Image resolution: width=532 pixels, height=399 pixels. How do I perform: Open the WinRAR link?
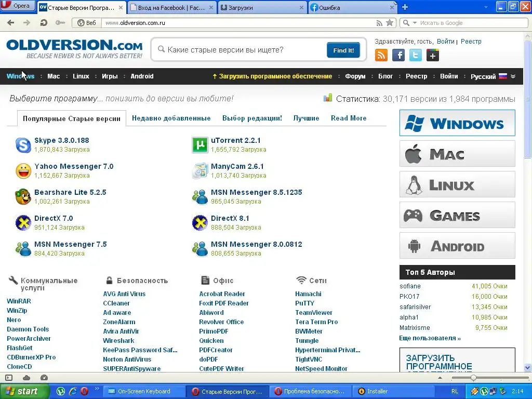[x=19, y=301]
